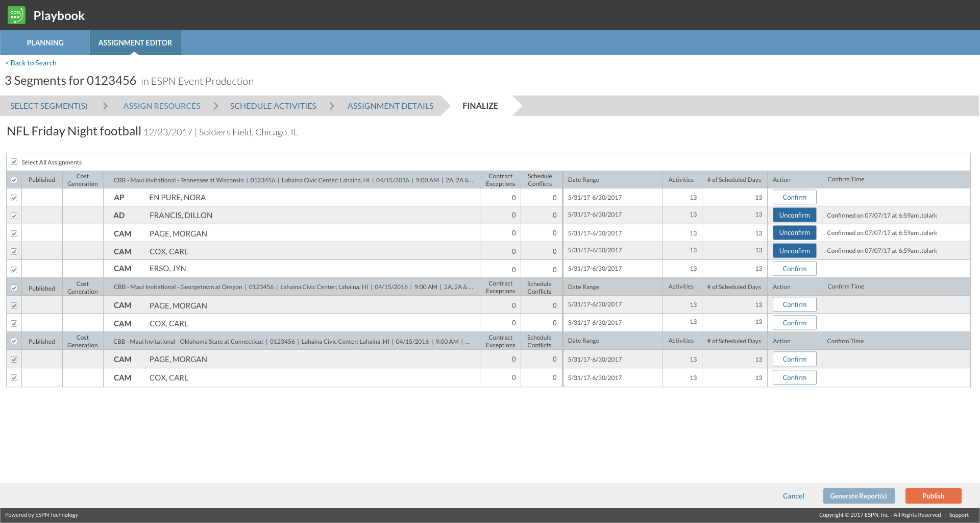The height and width of the screenshot is (523, 980).
Task: Confirm PAGE, MORGAN in Georgetown segment
Action: point(794,304)
